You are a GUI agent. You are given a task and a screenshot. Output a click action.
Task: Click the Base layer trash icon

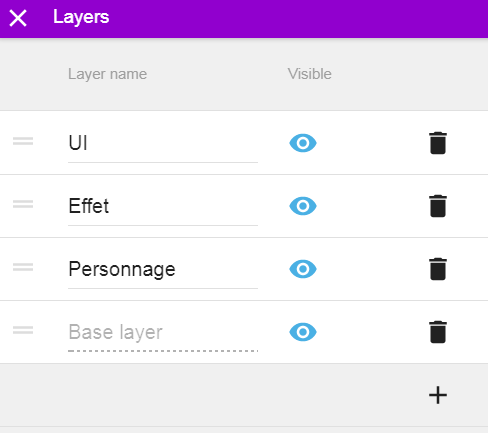[x=438, y=332]
